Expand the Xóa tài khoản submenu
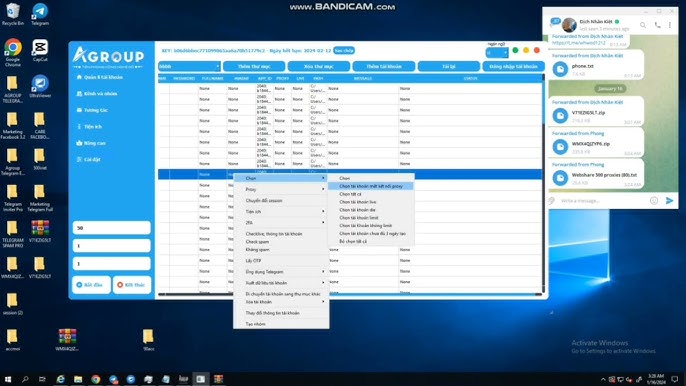 [281, 302]
